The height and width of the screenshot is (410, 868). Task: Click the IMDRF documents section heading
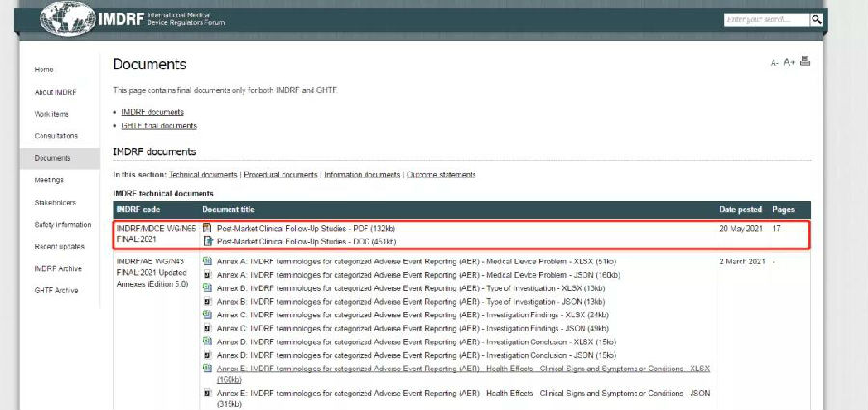pos(154,151)
